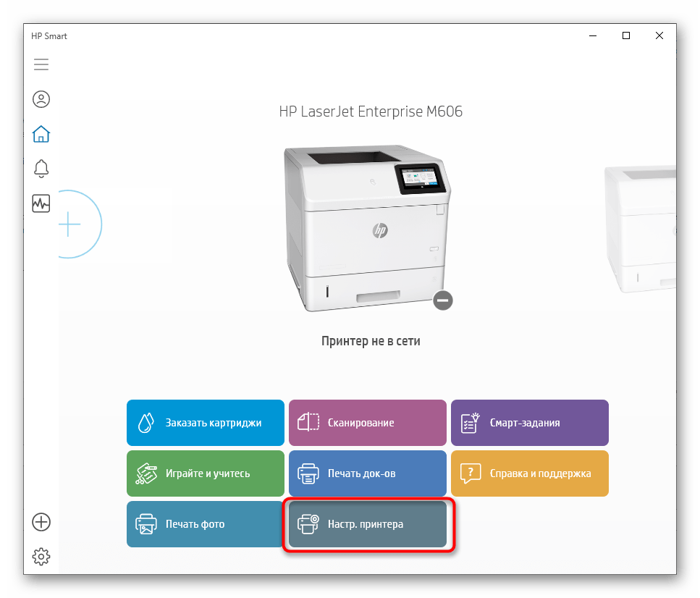
Task: Open the activity monitor icon in sidebar
Action: pyautogui.click(x=41, y=203)
